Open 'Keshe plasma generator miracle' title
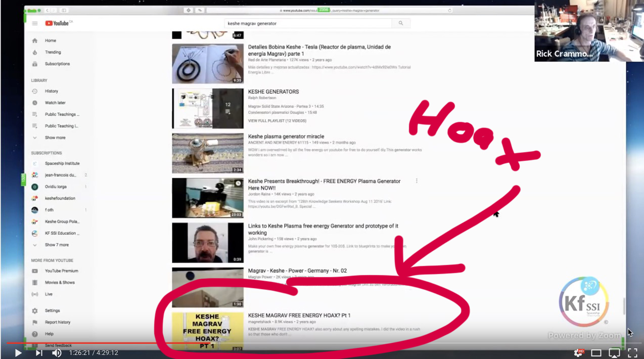Image resolution: width=644 pixels, height=359 pixels. click(286, 137)
